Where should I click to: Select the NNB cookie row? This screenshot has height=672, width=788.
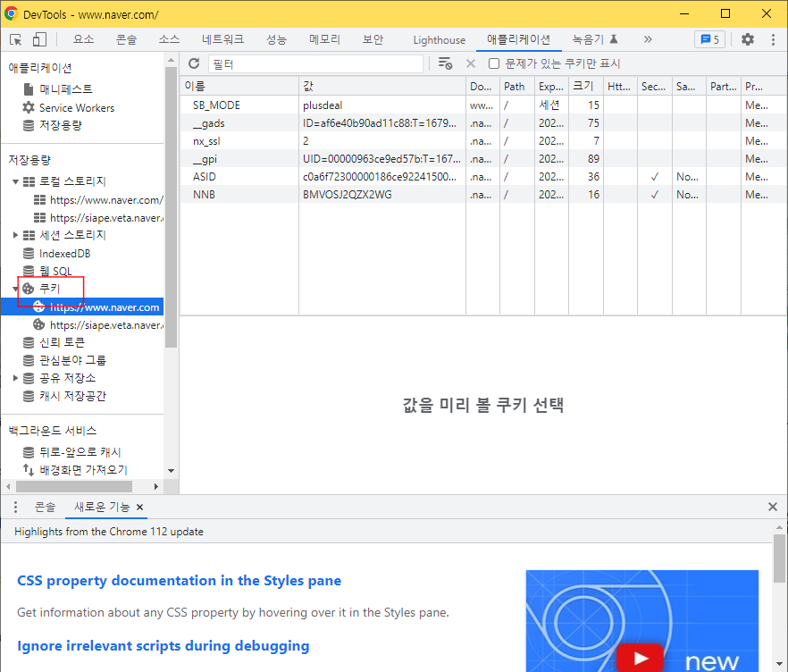click(483, 195)
